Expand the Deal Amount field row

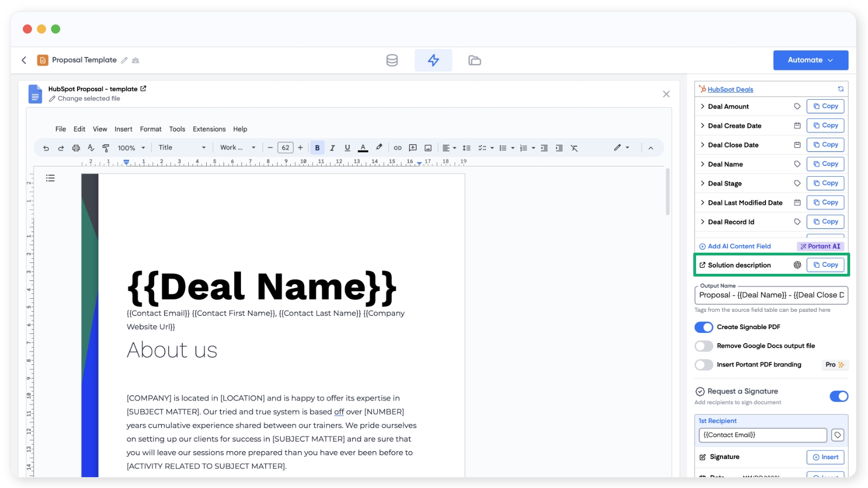[x=703, y=106]
